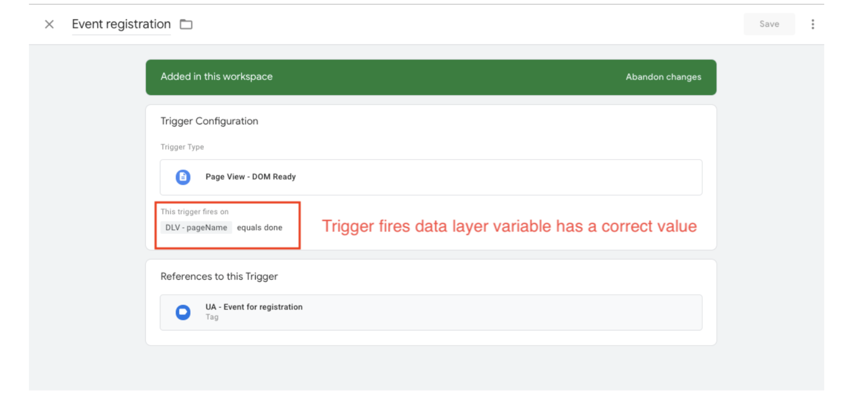868x412 pixels.
Task: Open the three-dot more options menu
Action: click(813, 24)
